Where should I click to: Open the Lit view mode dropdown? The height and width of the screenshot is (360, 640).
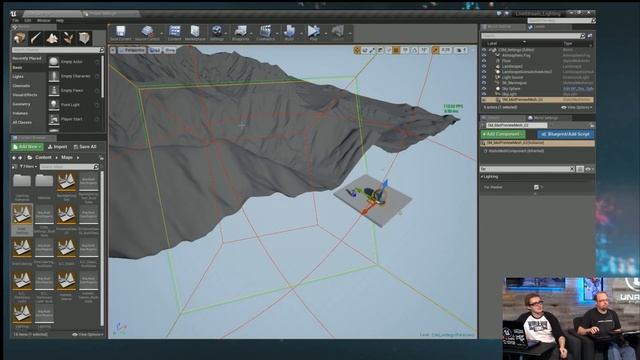pos(155,50)
